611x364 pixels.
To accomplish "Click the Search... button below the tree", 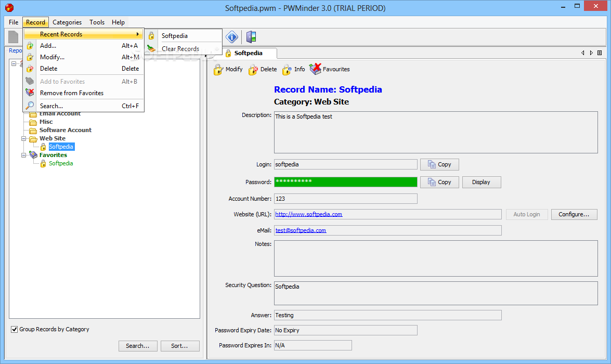I will click(138, 346).
